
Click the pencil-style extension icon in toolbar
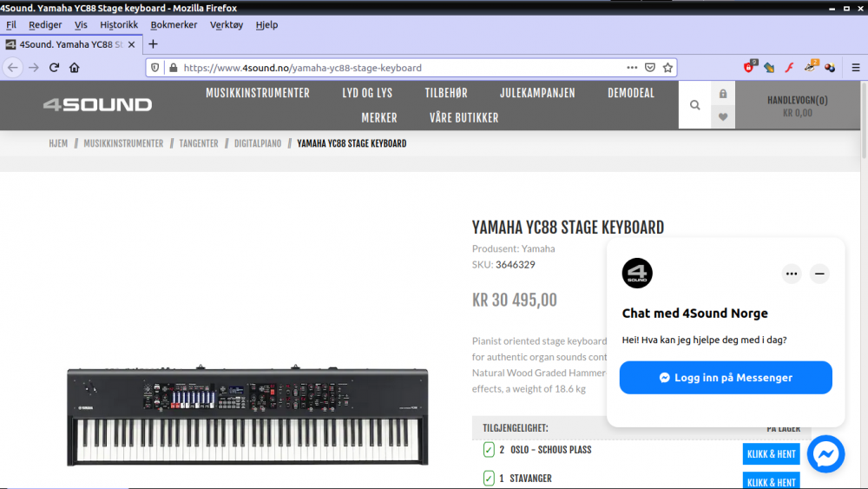(x=769, y=68)
